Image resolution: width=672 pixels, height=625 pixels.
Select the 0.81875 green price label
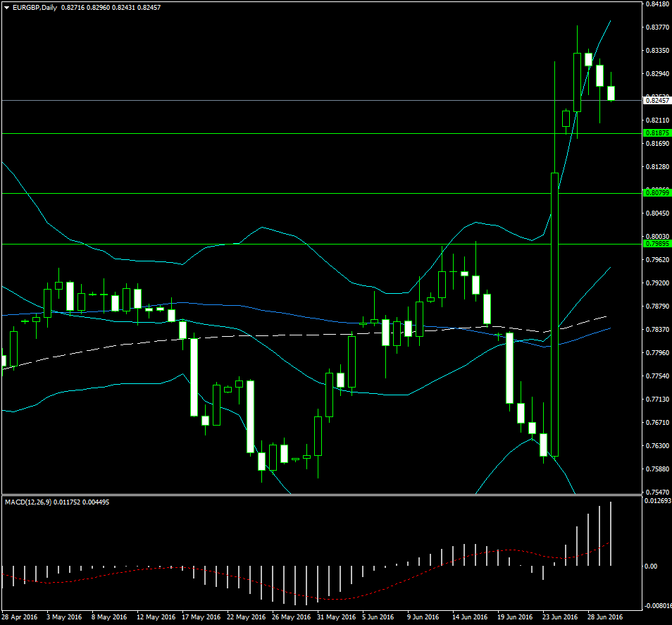click(657, 133)
